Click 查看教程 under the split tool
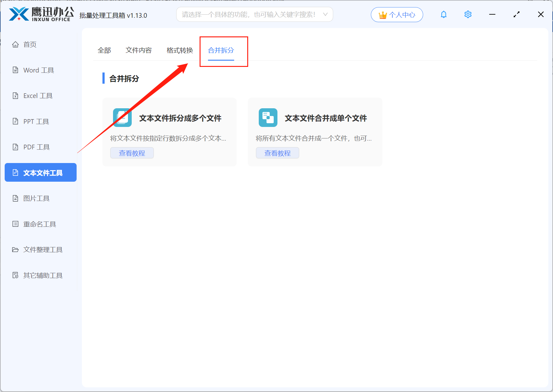This screenshot has width=553, height=392. tap(132, 153)
